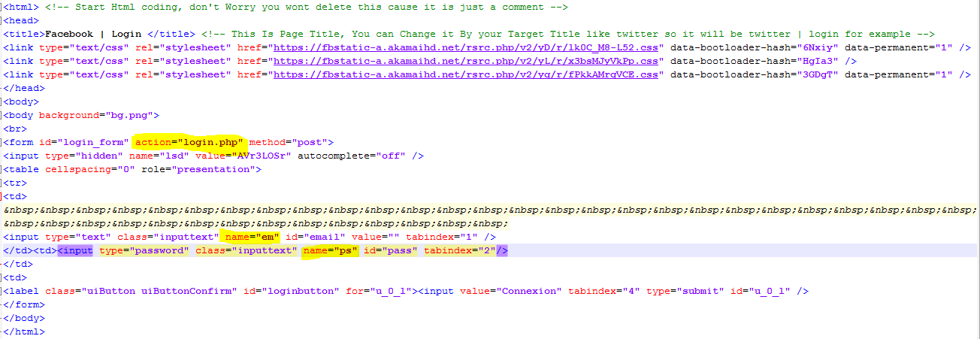This screenshot has width=980, height=339.
Task: Click the highlighted name="em" attribute
Action: (253, 237)
